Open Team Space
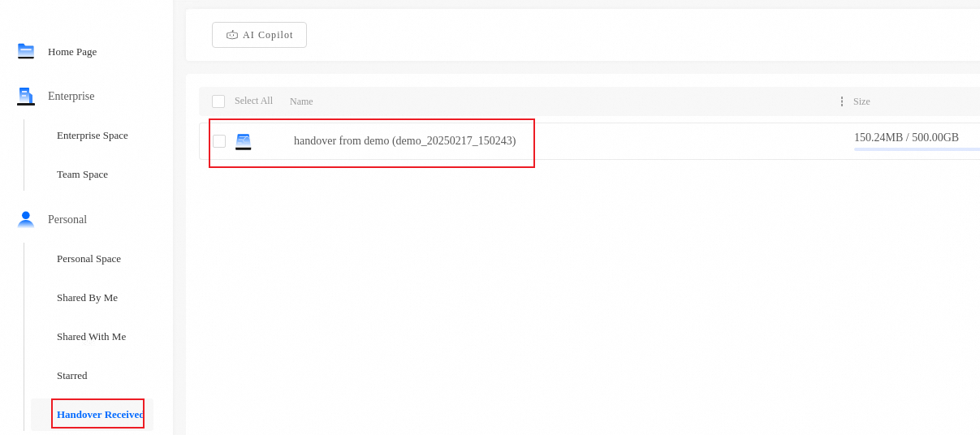The image size is (980, 435). click(82, 174)
